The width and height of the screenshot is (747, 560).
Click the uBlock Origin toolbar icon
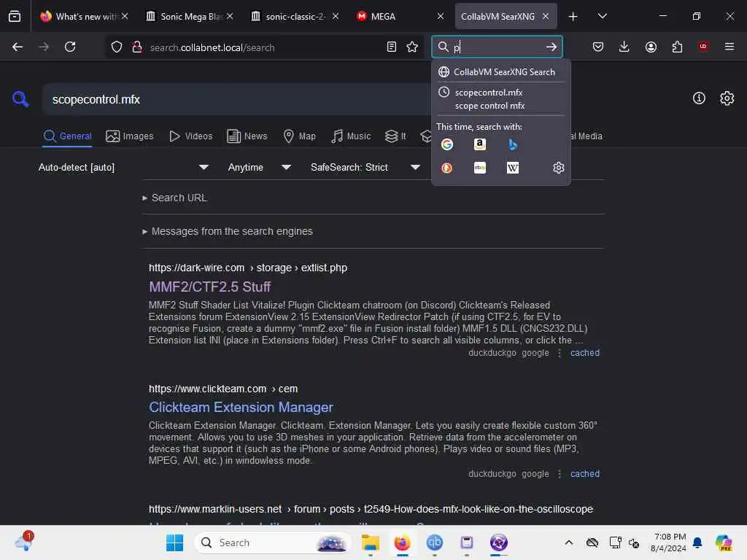click(703, 47)
